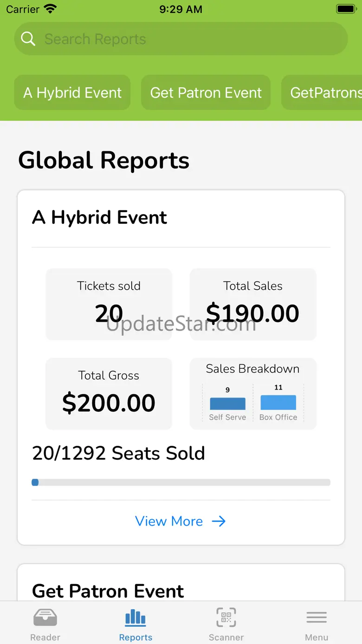Tap the seats sold progress bar
Image resolution: width=362 pixels, height=644 pixels.
(x=181, y=482)
